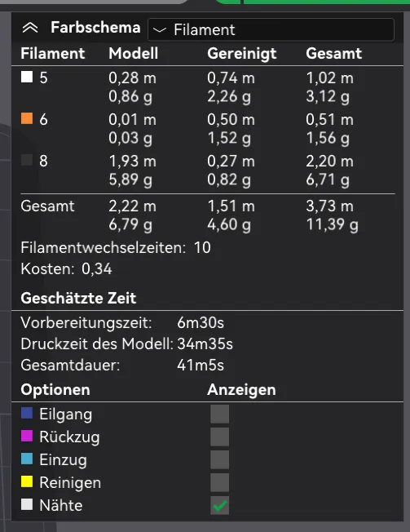Screen dimensions: 410x532
Task: Enable the Einzug display checkbox
Action: pos(219,459)
